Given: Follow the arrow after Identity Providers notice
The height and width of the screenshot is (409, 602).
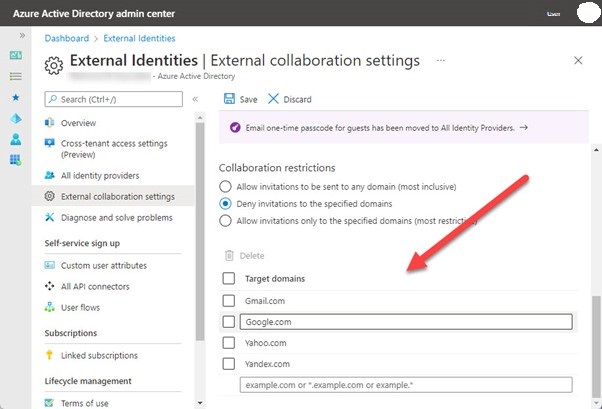Looking at the screenshot, I should point(524,128).
